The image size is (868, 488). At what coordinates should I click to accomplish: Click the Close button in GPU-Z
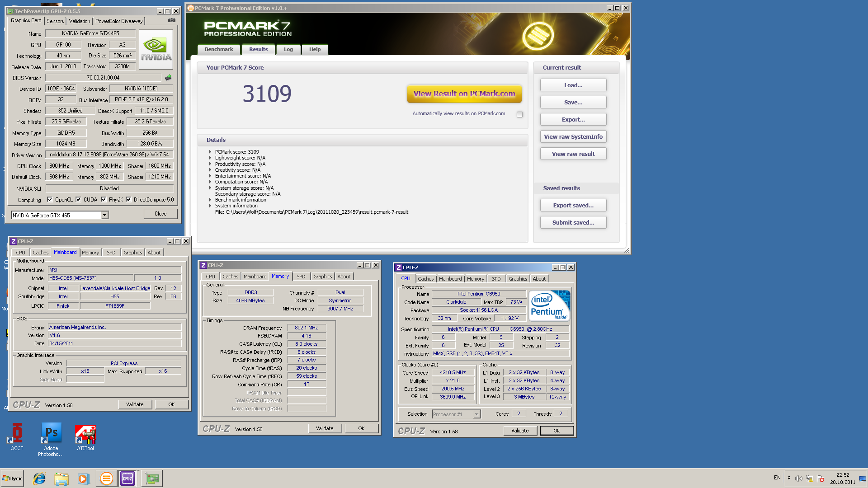(x=160, y=214)
